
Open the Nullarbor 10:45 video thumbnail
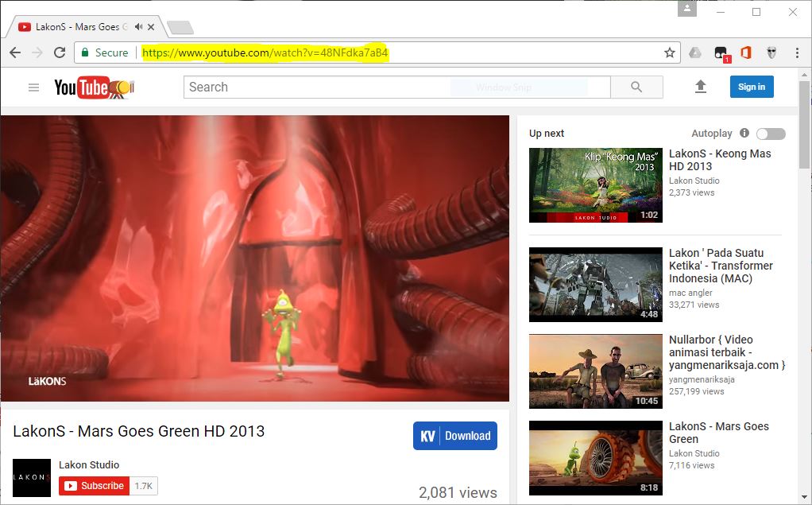click(x=596, y=371)
